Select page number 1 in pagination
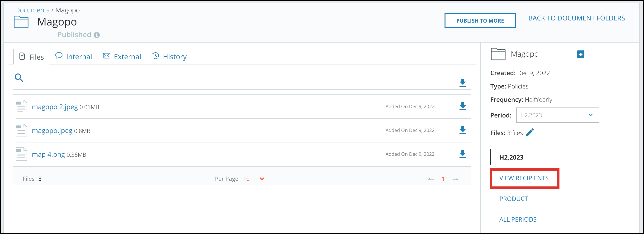This screenshot has height=234, width=644. 443,179
